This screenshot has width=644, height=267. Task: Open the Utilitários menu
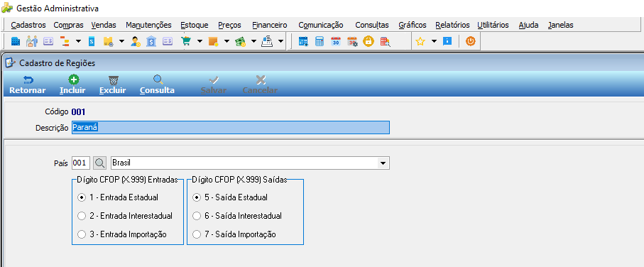pos(493,25)
